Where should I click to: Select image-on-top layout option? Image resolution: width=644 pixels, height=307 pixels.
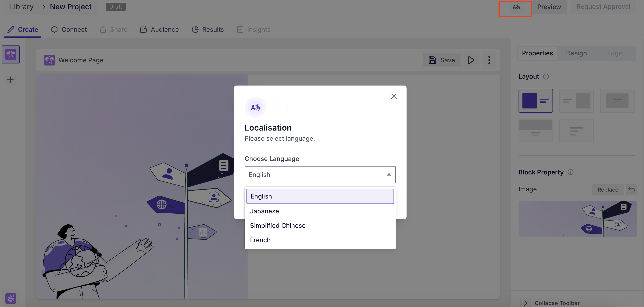tap(535, 131)
